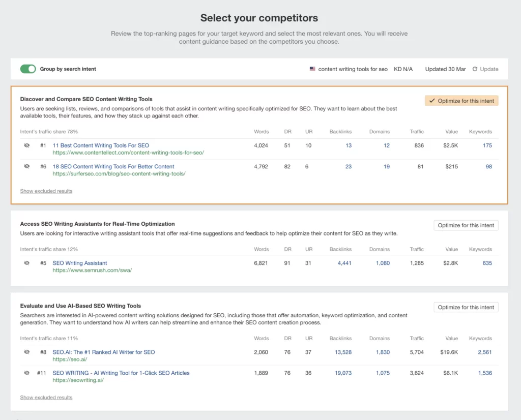521x420 pixels.
Task: Exclude the SEO.AI result from competitors
Action: coord(26,352)
